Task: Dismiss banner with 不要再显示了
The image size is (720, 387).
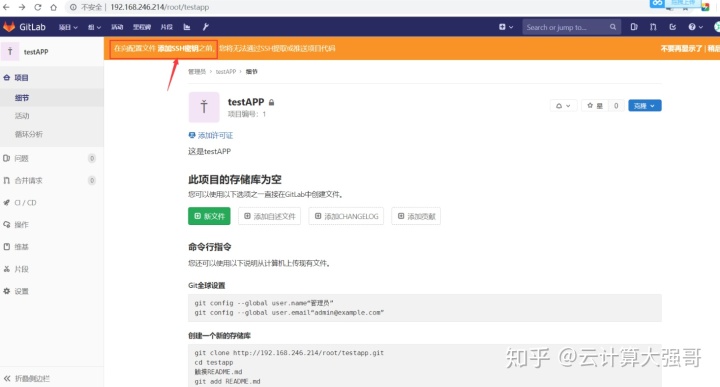Action: pos(681,48)
